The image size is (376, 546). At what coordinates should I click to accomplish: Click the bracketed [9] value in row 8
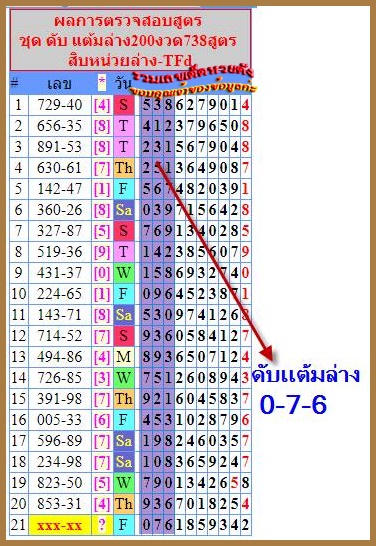click(x=102, y=252)
